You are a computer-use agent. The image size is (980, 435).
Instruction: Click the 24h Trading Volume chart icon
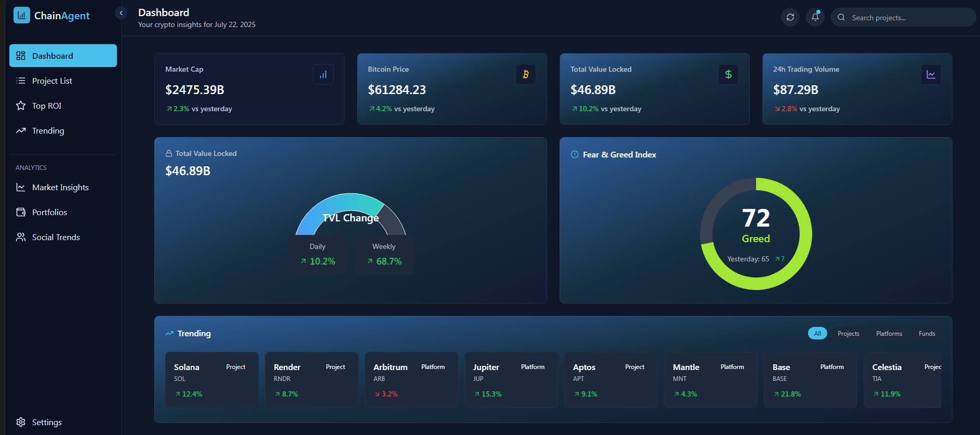[x=931, y=74]
